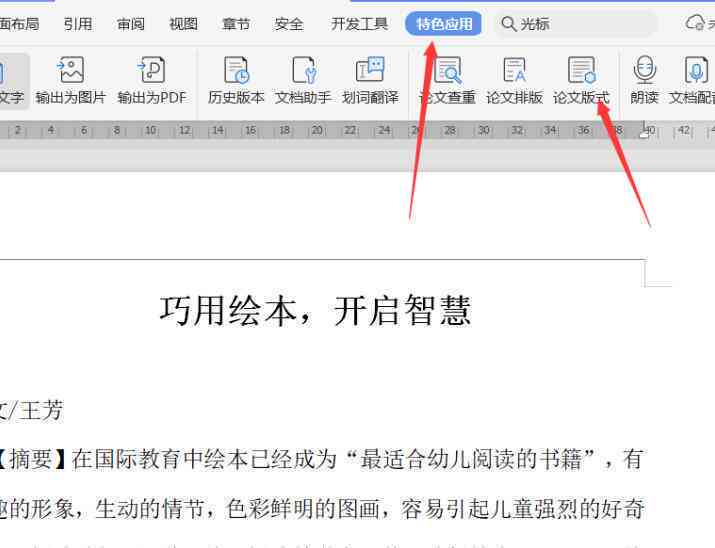Open the 引用 tab
The height and width of the screenshot is (548, 715).
[78, 24]
